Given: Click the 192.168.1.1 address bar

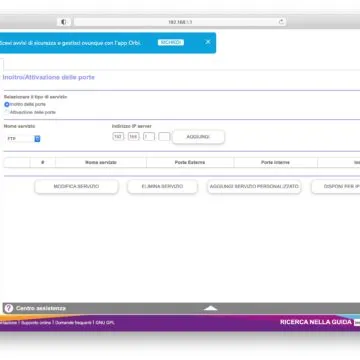Looking at the screenshot, I should (180, 22).
